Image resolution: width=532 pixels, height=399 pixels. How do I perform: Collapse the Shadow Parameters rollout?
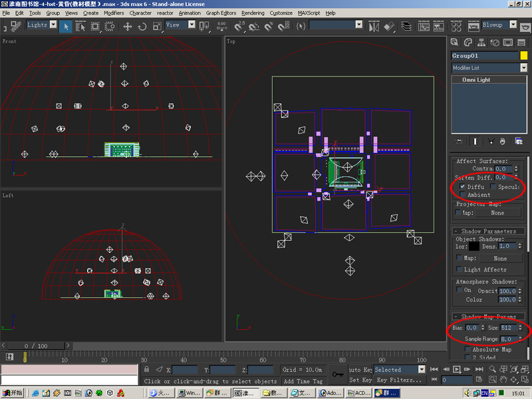pos(489,231)
